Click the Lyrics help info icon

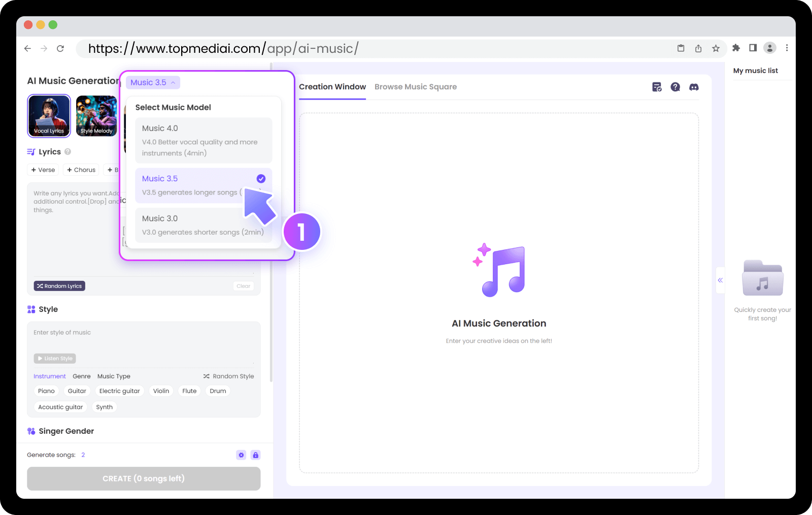(67, 152)
